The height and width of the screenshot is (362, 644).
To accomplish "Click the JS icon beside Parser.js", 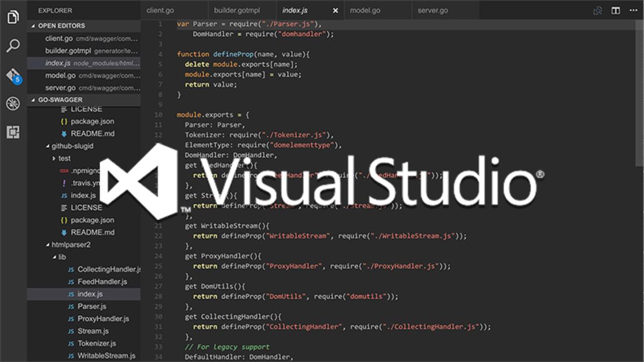I will click(x=71, y=306).
